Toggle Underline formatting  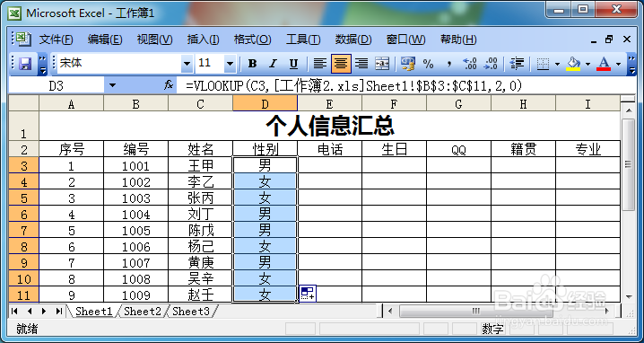click(293, 64)
